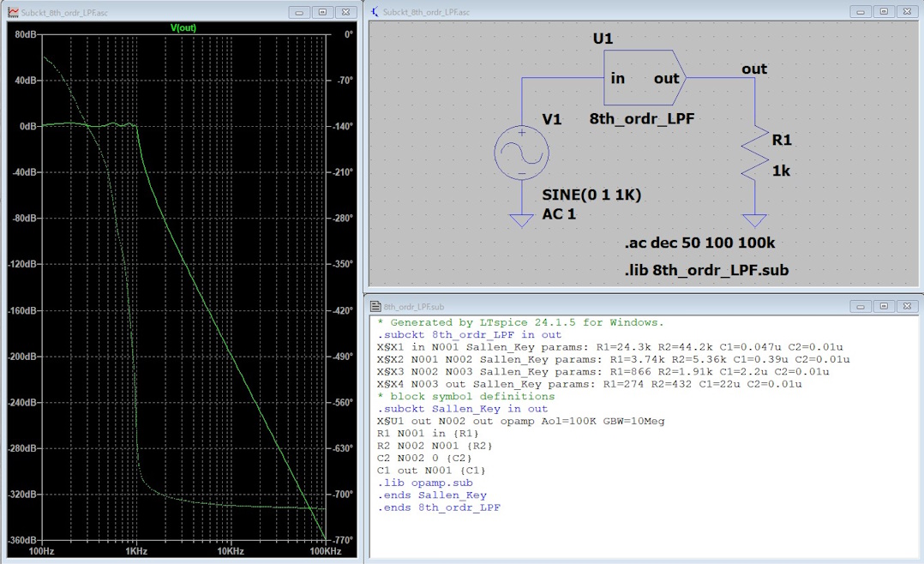The width and height of the screenshot is (924, 564).
Task: Click the 8th_ordr_LPF.sub document icon
Action: (375, 305)
